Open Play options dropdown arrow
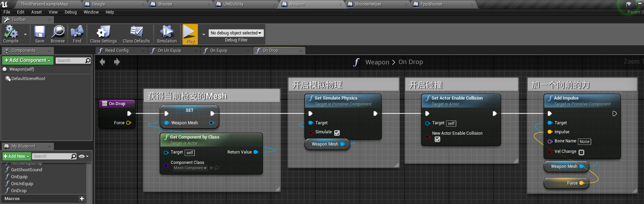 coord(204,34)
